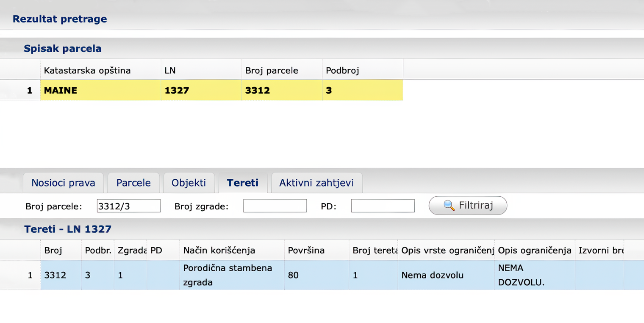Click the Opis ograničenja column header
The height and width of the screenshot is (323, 644).
click(x=535, y=251)
